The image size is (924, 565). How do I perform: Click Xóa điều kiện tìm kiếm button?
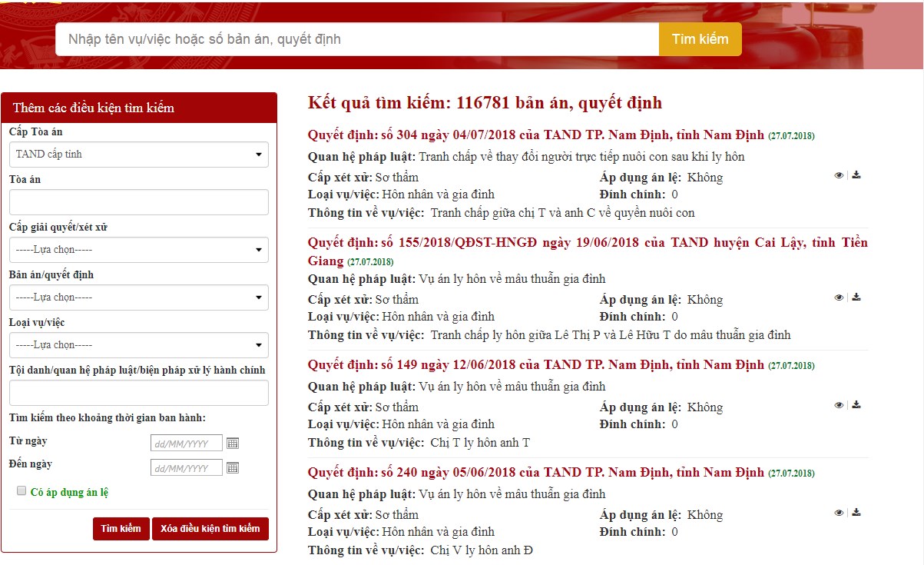(210, 529)
